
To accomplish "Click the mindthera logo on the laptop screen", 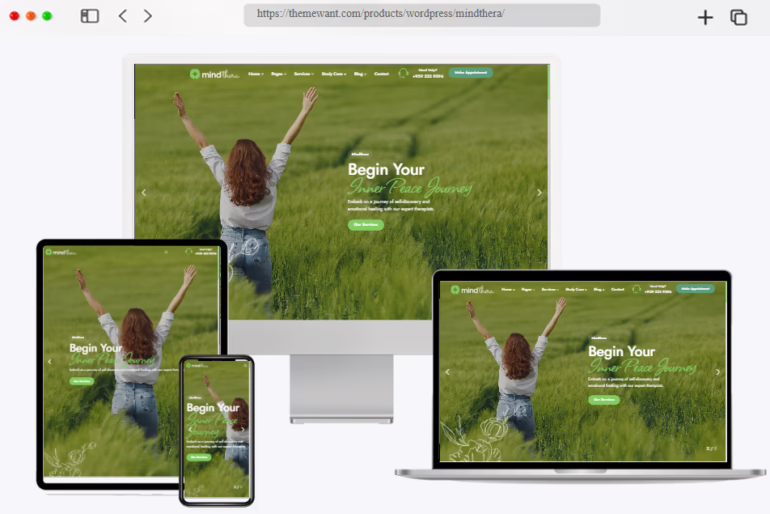I will tap(472, 290).
